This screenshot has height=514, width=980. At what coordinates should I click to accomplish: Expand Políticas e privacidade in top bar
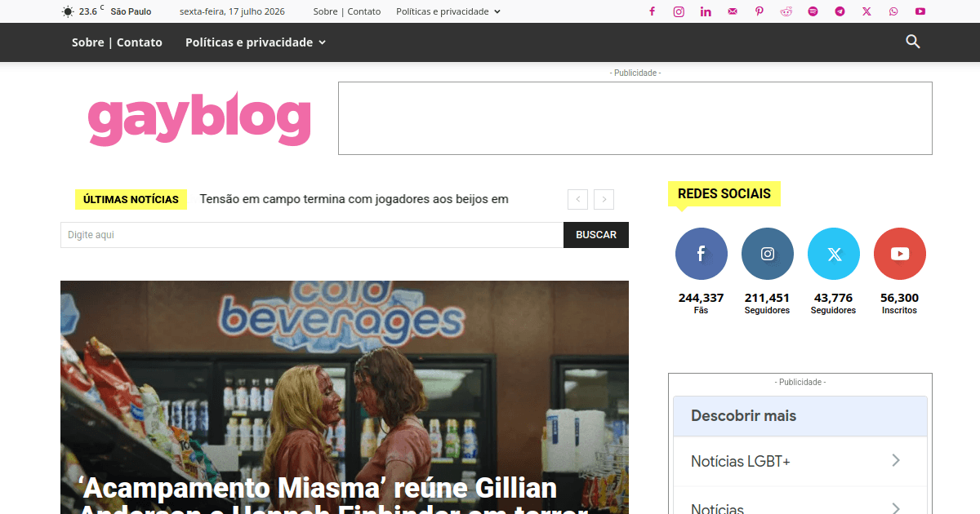[448, 11]
